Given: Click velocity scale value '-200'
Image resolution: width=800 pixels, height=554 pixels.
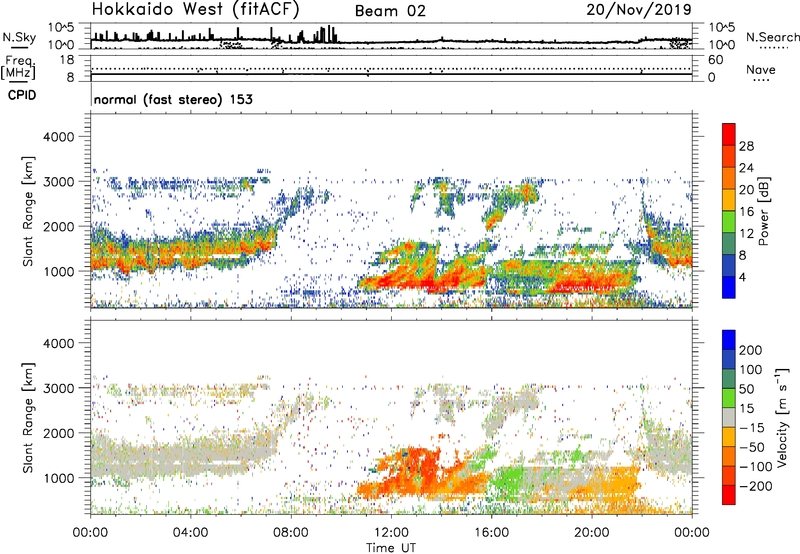Looking at the screenshot, I should (756, 486).
